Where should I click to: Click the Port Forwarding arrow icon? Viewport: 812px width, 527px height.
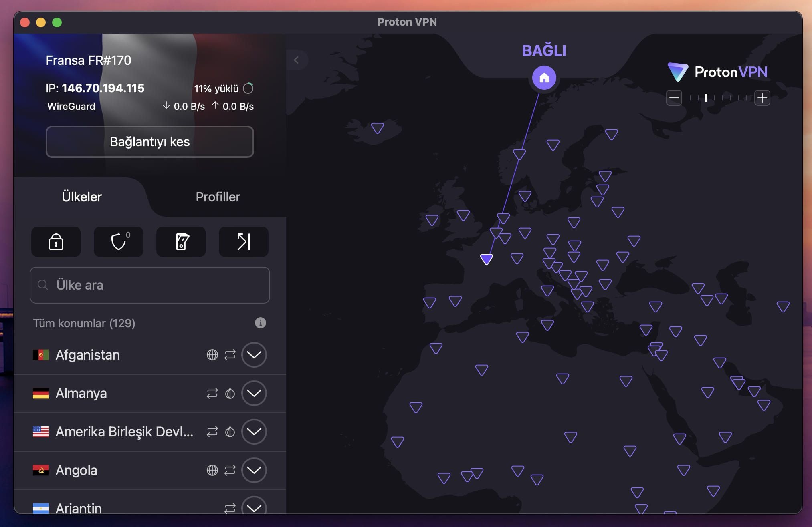(x=243, y=242)
